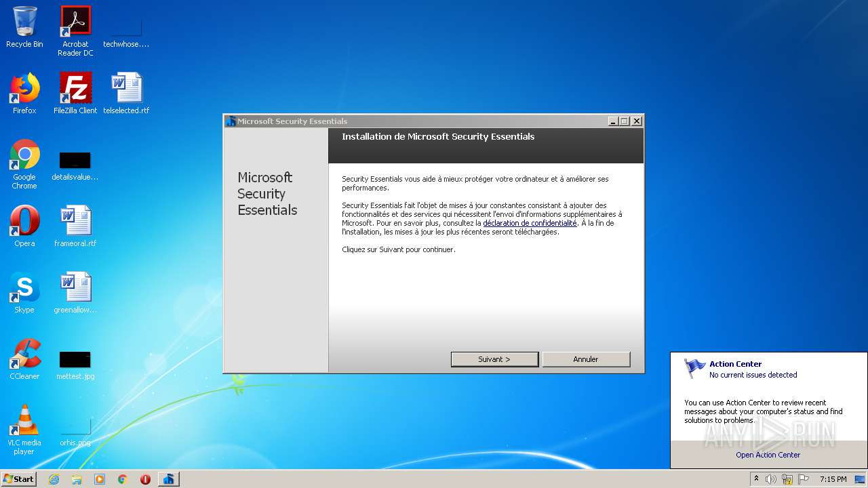Click Annuler to cancel setup
Screen dimensions: 868x488
(x=586, y=359)
